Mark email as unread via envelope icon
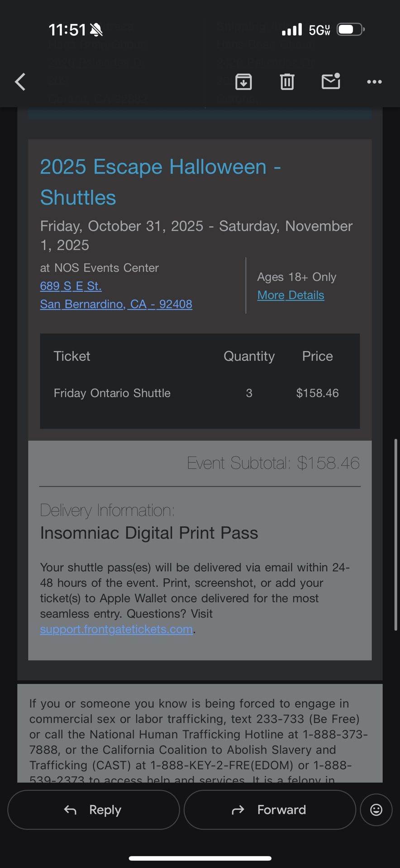400x868 pixels. click(x=331, y=81)
